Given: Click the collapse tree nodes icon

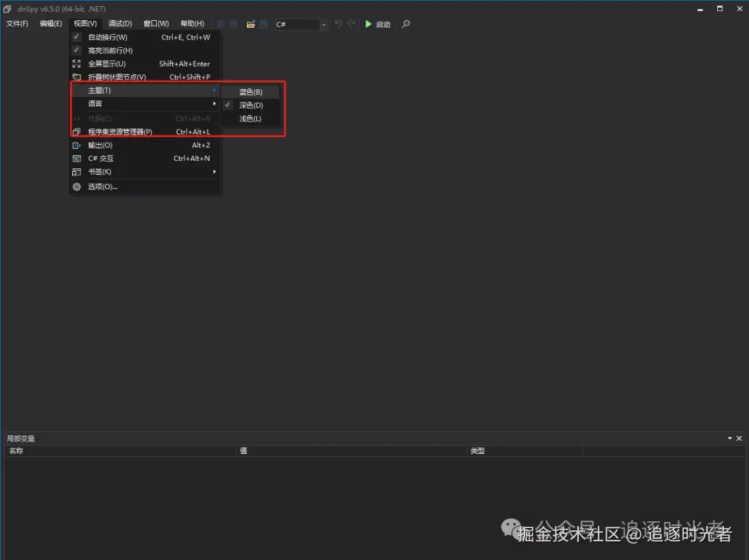Looking at the screenshot, I should (x=76, y=77).
